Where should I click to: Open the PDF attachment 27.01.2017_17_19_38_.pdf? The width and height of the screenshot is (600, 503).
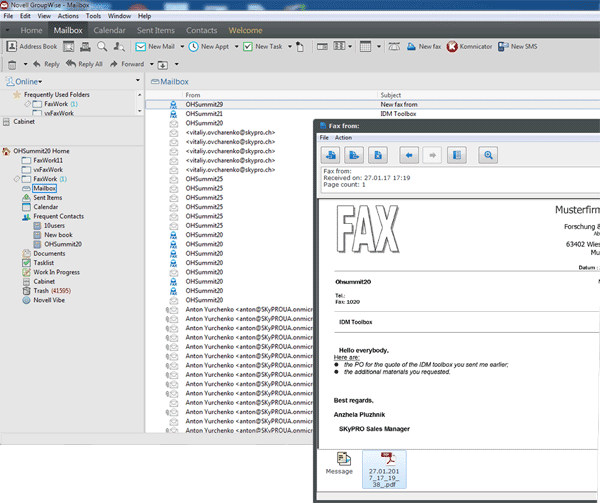click(x=384, y=469)
